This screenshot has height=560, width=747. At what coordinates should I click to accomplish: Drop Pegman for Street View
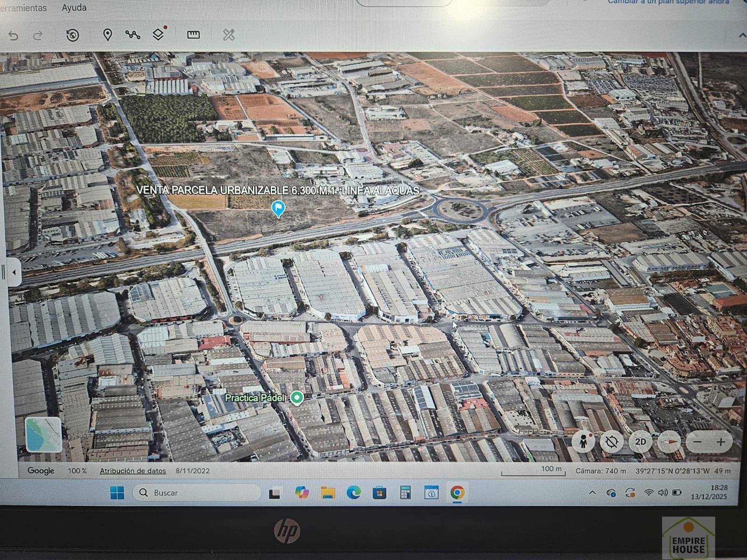[583, 441]
